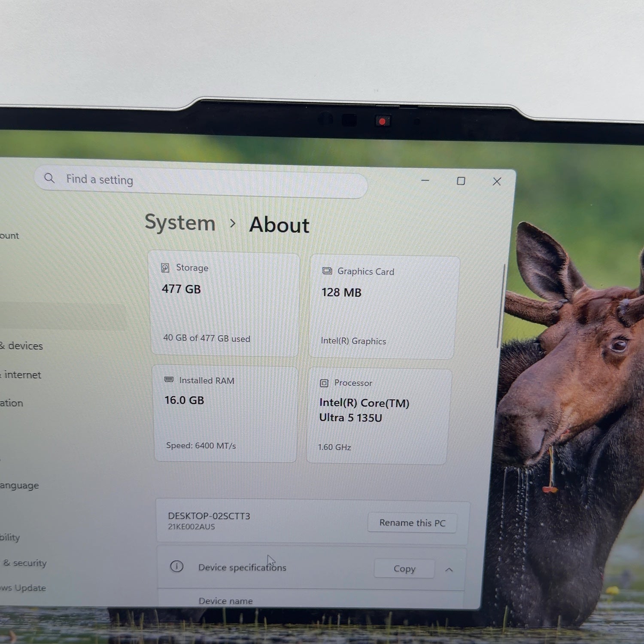Open the Network & internet sidebar item
The width and height of the screenshot is (644, 644).
pyautogui.click(x=21, y=375)
